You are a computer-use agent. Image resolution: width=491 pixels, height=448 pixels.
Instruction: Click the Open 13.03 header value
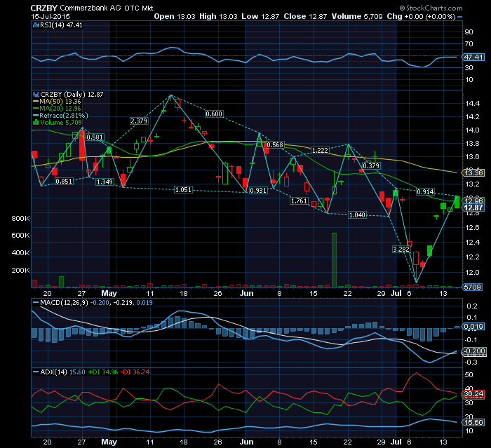click(x=175, y=16)
